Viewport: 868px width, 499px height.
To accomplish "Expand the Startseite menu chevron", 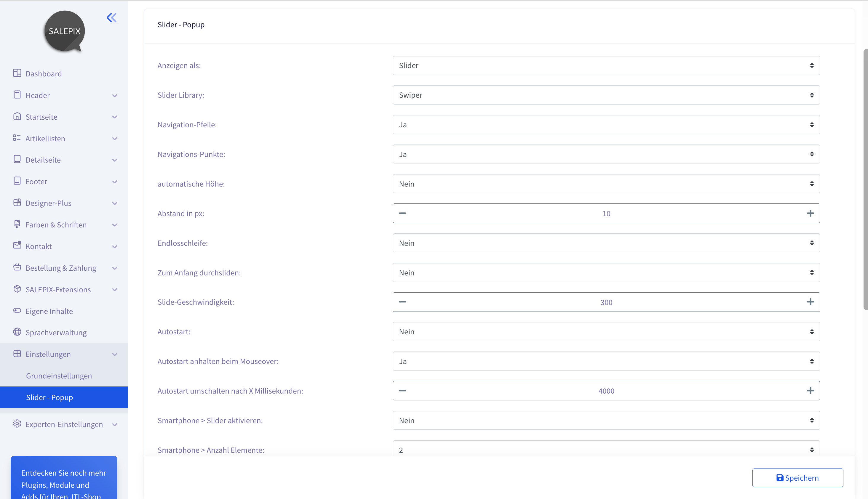I will (x=115, y=117).
